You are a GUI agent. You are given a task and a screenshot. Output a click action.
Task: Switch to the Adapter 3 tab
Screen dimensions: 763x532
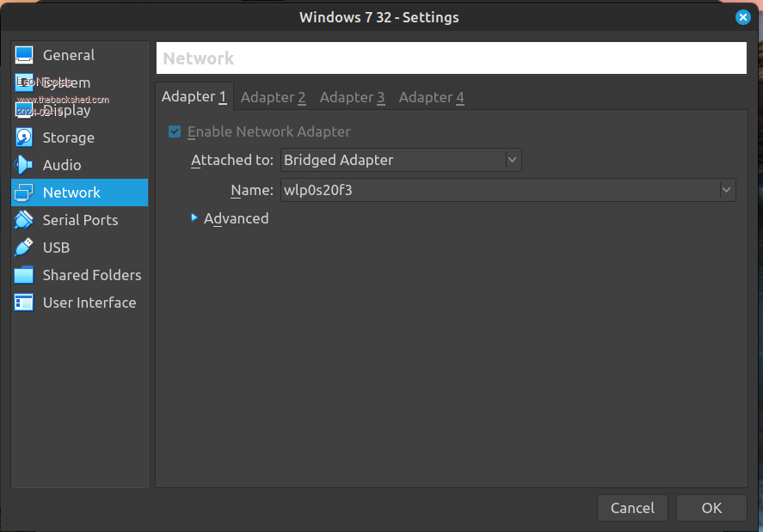point(352,97)
